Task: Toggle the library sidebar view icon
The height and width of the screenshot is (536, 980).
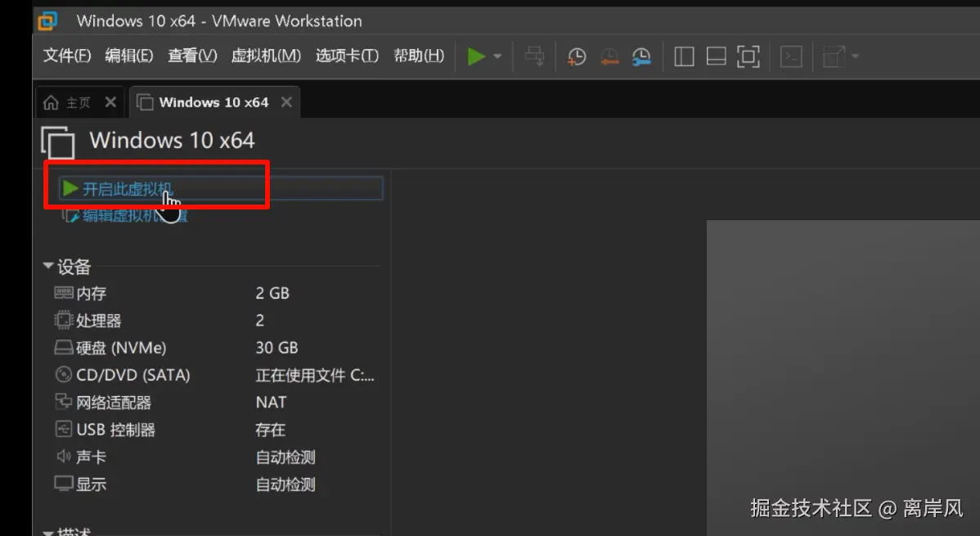Action: click(684, 57)
